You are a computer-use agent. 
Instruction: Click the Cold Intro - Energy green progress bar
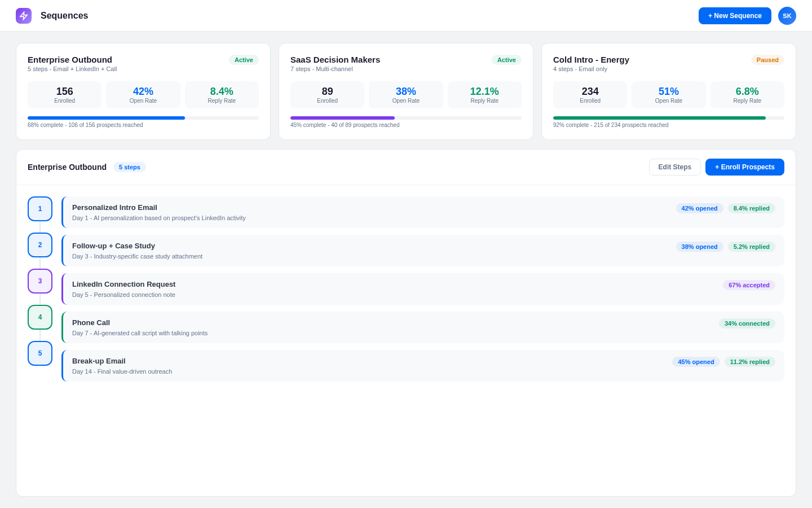point(669,118)
